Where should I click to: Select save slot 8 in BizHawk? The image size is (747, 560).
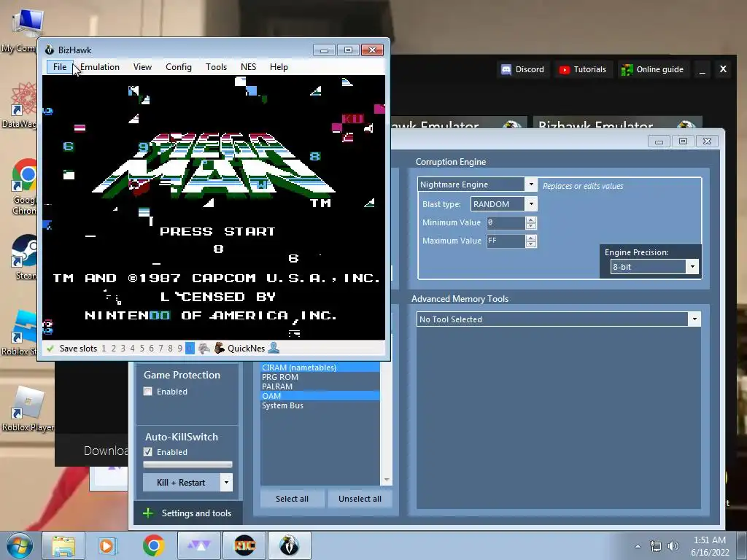(170, 349)
